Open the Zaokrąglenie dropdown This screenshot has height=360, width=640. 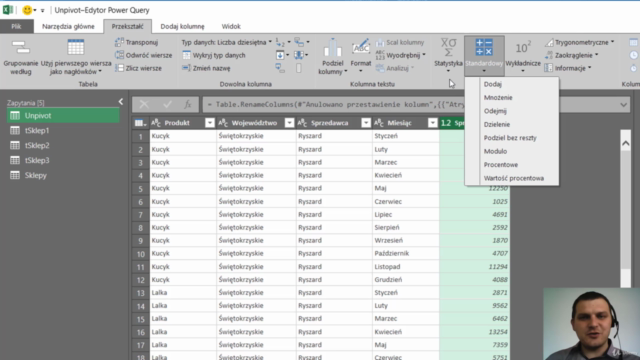point(571,55)
